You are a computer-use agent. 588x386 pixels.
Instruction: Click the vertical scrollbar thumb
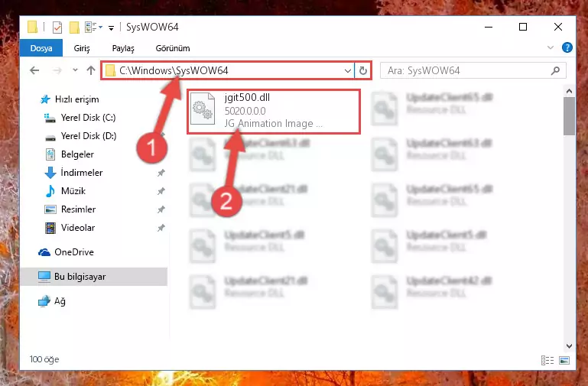tap(569, 116)
